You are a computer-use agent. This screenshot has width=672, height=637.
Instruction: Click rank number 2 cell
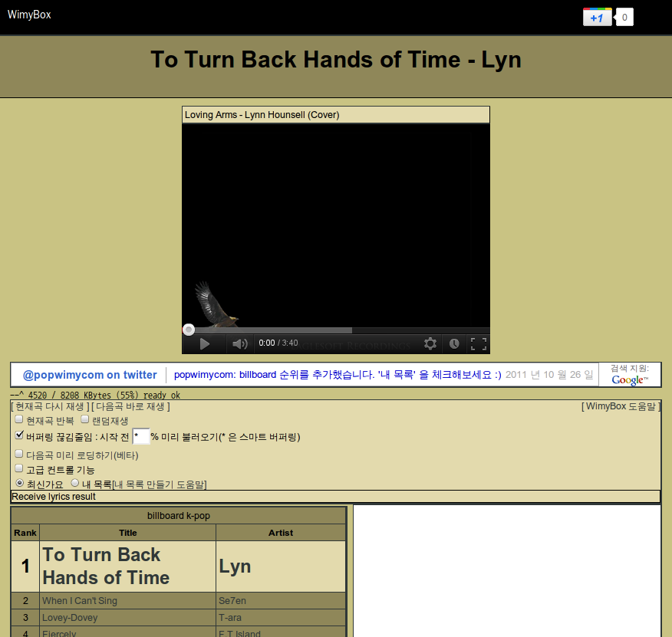click(25, 600)
